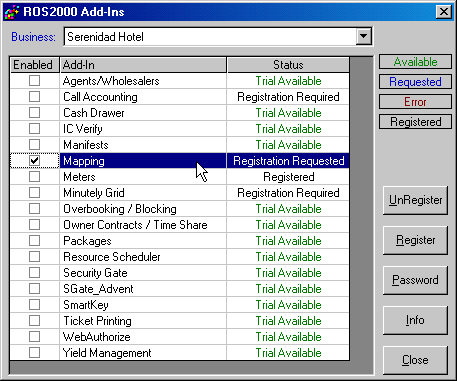Enable the Packages add-in checkbox

click(x=34, y=241)
